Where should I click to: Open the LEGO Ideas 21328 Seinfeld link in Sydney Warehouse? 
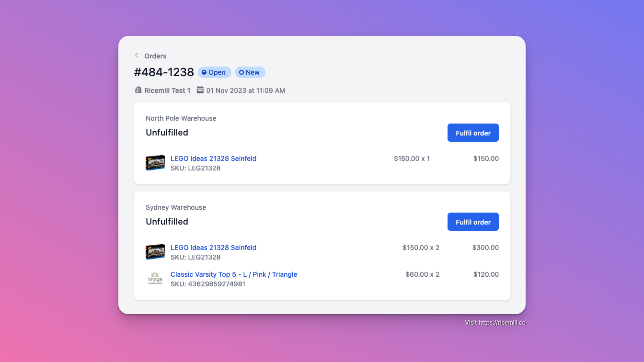tap(213, 248)
